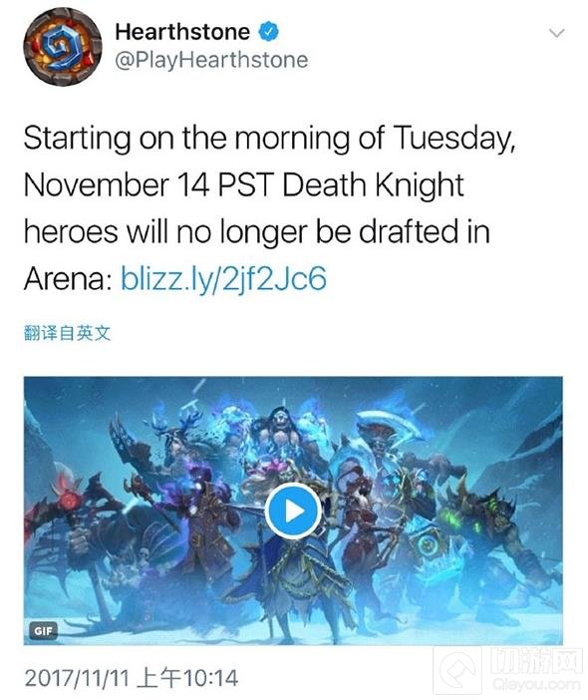The width and height of the screenshot is (588, 700).
Task: Click the Qieyou.com watermark text
Action: (x=537, y=685)
